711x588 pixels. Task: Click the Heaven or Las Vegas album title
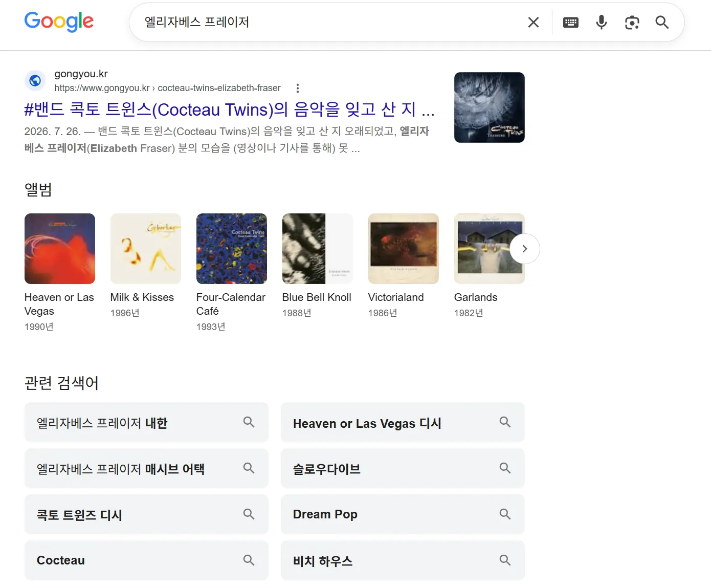tap(59, 304)
